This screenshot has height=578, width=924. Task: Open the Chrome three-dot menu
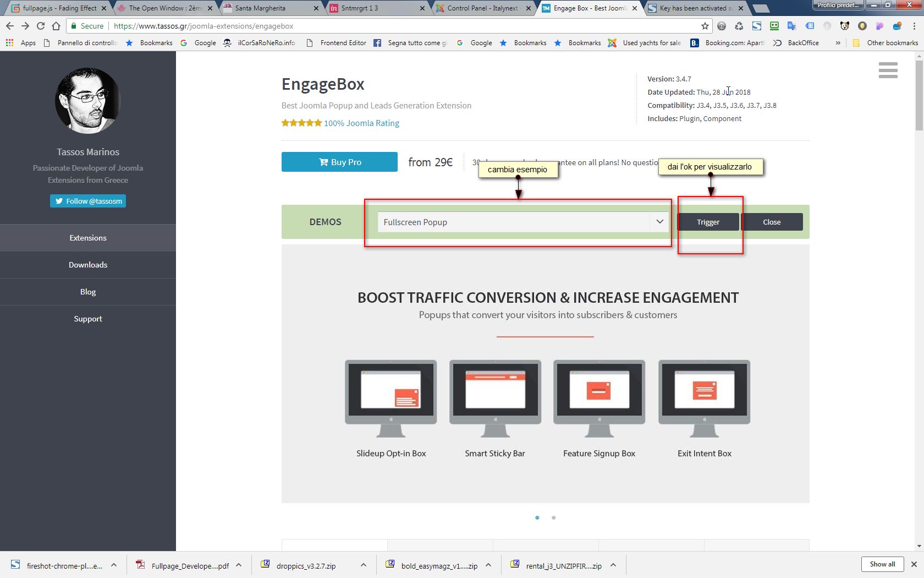click(914, 26)
